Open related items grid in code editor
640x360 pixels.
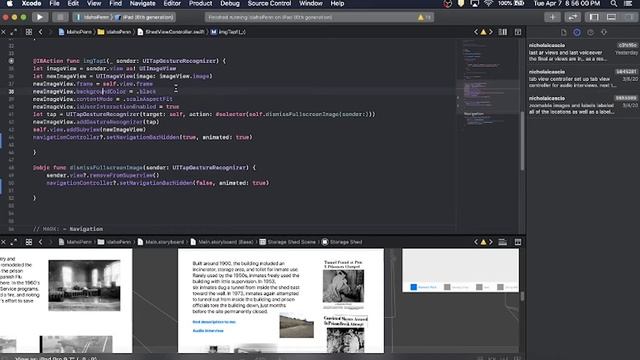[29, 32]
